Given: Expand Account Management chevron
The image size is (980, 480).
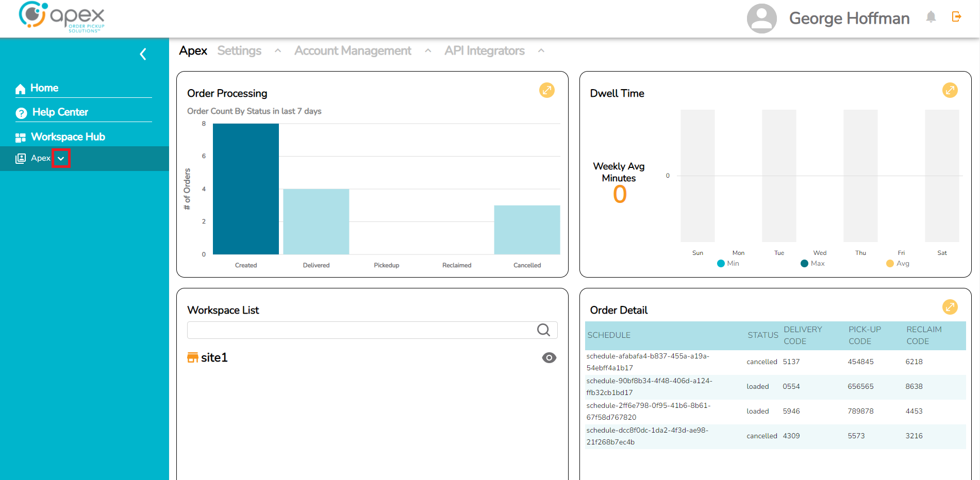Looking at the screenshot, I should [x=428, y=51].
